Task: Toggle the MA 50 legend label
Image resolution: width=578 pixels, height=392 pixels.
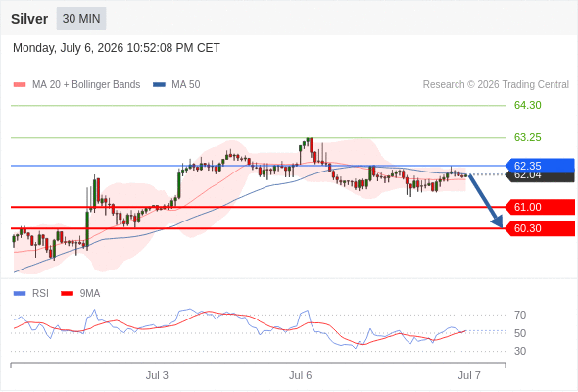Action: pyautogui.click(x=186, y=85)
